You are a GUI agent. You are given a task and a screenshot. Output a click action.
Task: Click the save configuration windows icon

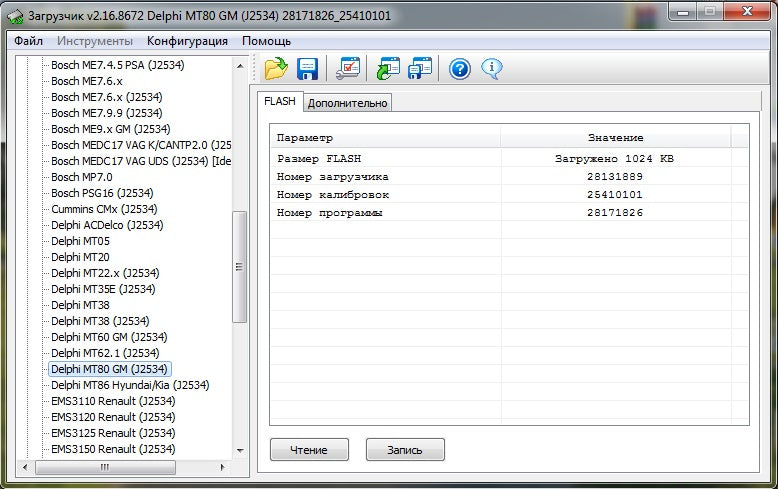pyautogui.click(x=420, y=69)
